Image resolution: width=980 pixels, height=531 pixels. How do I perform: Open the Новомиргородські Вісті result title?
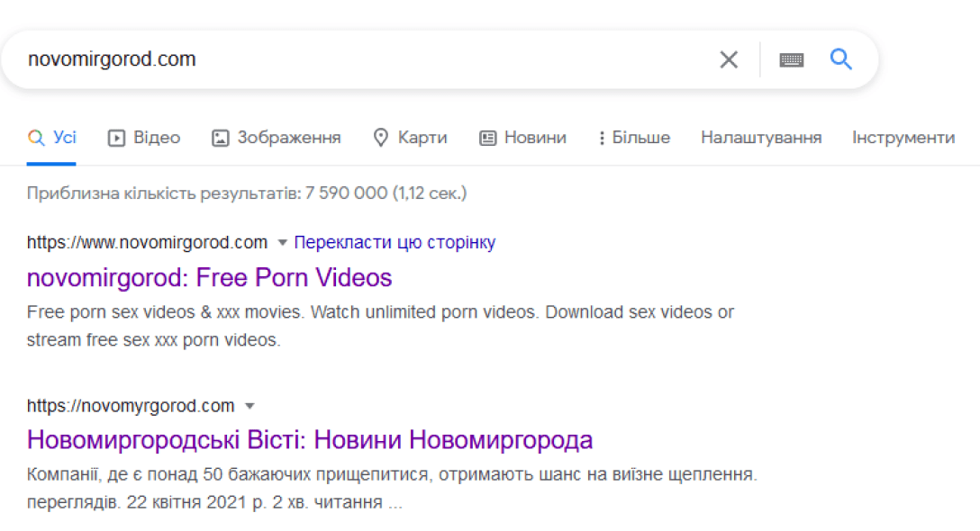click(309, 440)
